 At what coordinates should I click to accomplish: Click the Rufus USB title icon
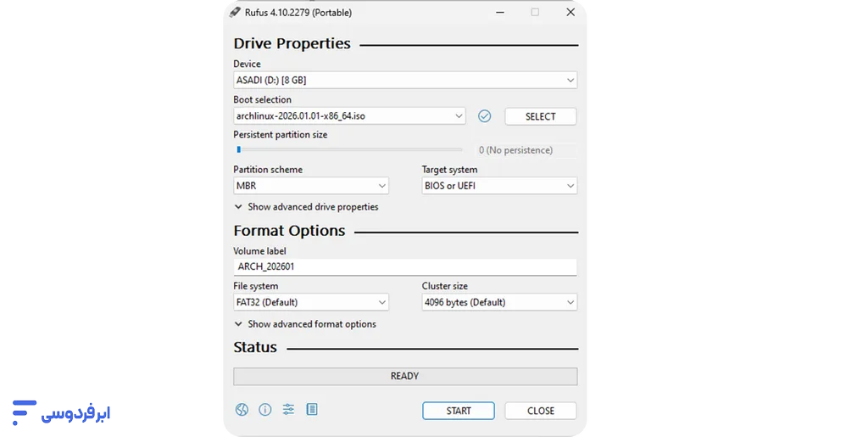[236, 12]
